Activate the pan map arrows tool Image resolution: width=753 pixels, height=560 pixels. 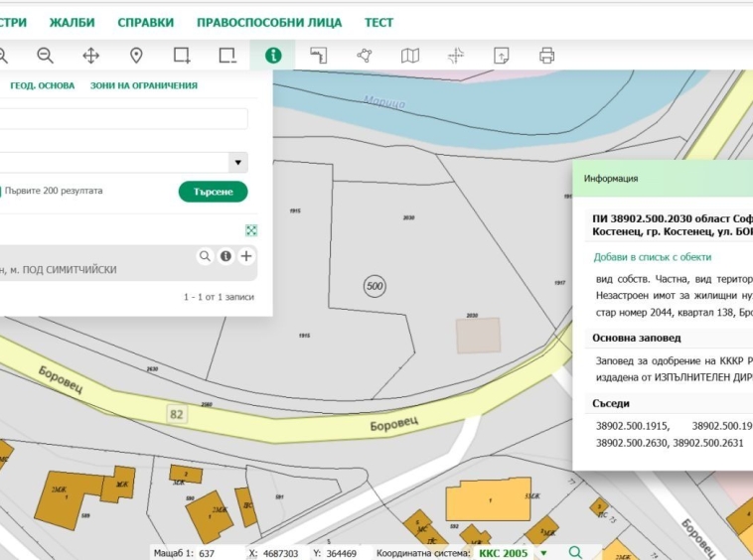pos(90,56)
